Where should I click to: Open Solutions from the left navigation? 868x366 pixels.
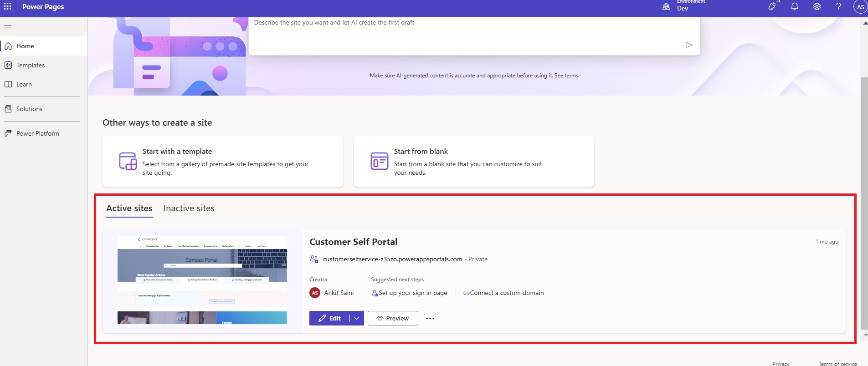tap(29, 109)
